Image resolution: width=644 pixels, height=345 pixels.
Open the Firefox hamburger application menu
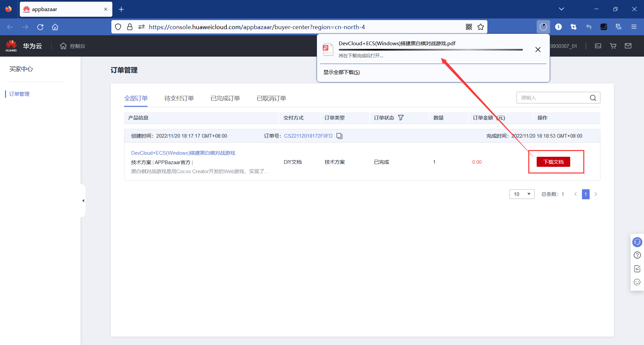[x=634, y=27]
